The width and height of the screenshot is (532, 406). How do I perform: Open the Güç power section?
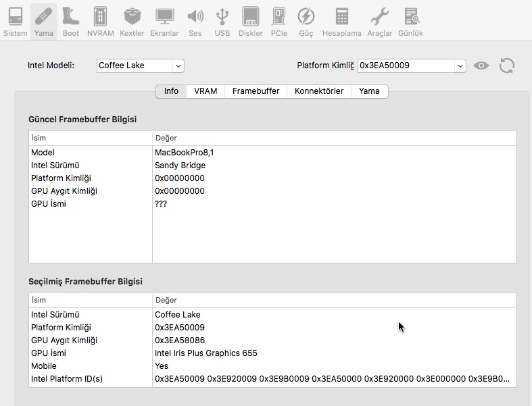306,21
